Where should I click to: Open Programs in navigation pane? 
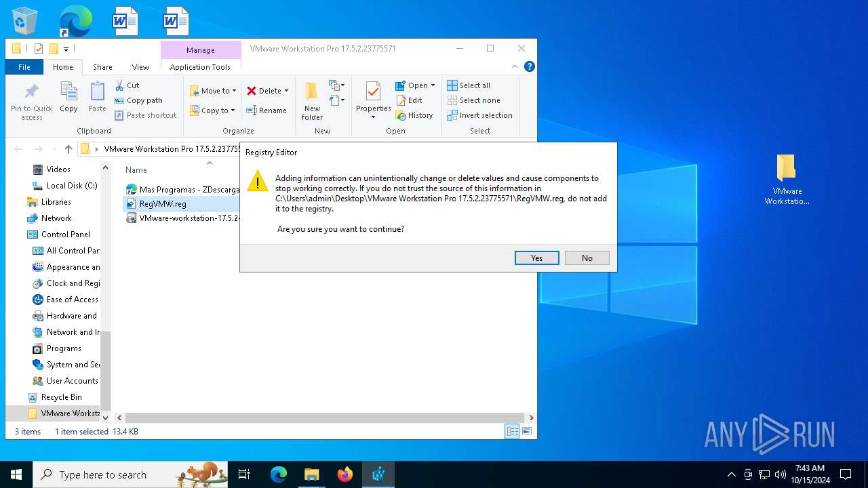click(64, 348)
